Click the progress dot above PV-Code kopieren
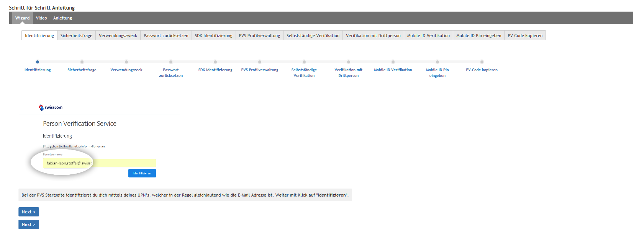The height and width of the screenshot is (239, 644). click(482, 62)
